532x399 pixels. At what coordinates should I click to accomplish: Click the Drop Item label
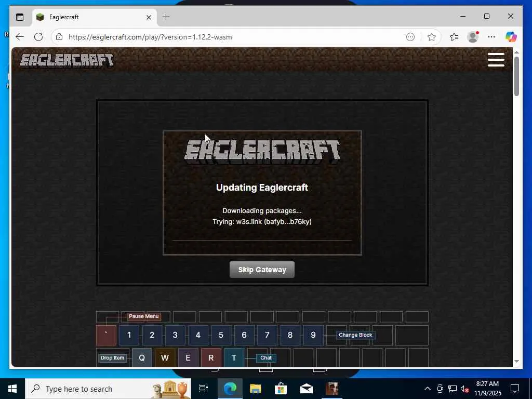(x=112, y=358)
